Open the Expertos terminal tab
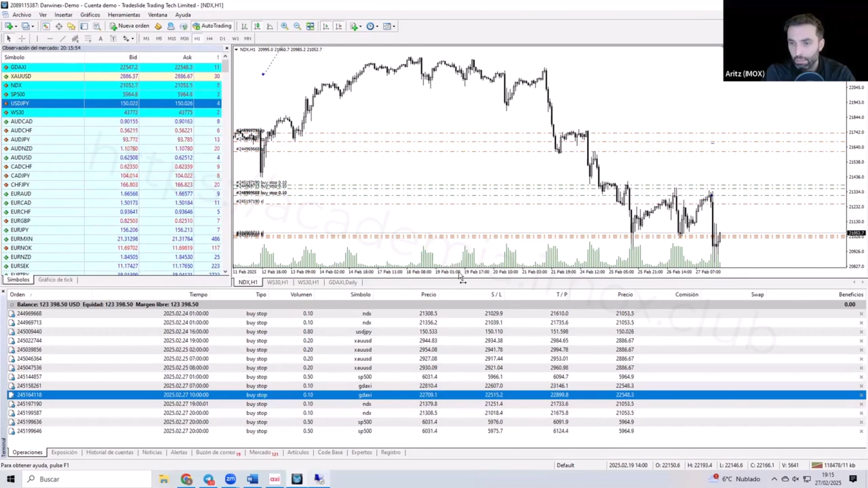Viewport: 868px width, 488px height. pyautogui.click(x=362, y=452)
